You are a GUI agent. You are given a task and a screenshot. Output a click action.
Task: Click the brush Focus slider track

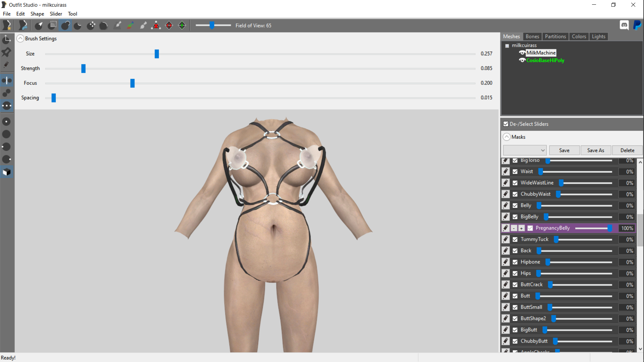pos(260,83)
